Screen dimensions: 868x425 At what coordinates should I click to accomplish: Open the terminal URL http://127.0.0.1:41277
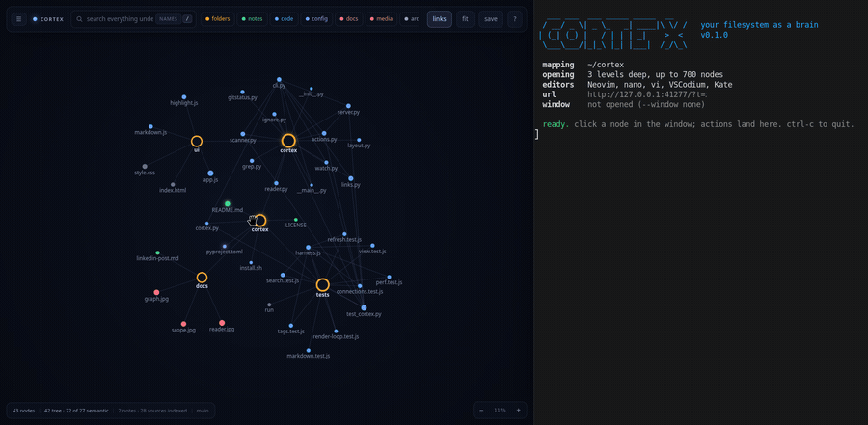point(647,94)
